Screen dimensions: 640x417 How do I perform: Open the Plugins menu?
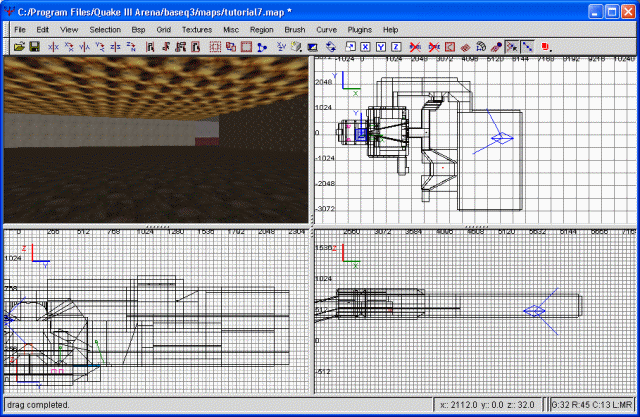(x=360, y=29)
